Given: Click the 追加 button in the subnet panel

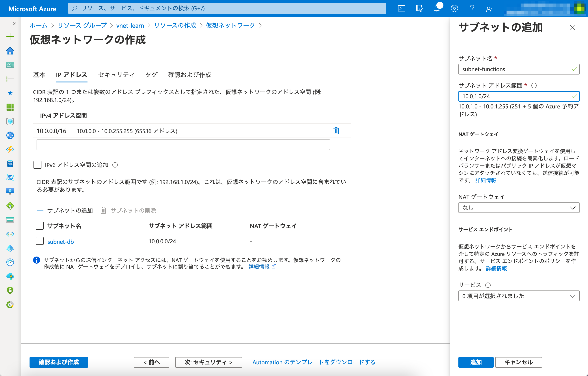Looking at the screenshot, I should (x=476, y=362).
